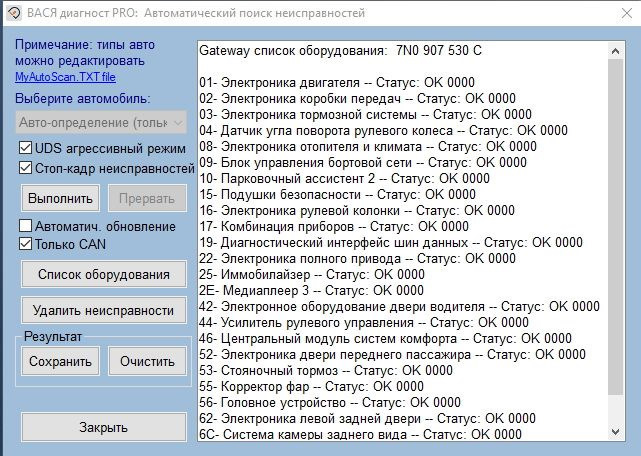Click the Прервать button
Viewport: 641px width, 456px height.
[147, 198]
